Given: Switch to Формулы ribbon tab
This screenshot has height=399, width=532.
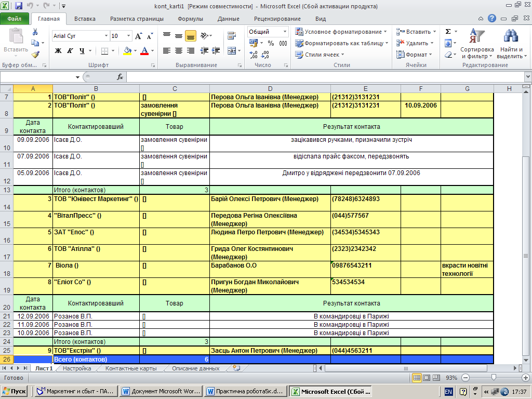Looking at the screenshot, I should pyautogui.click(x=190, y=19).
